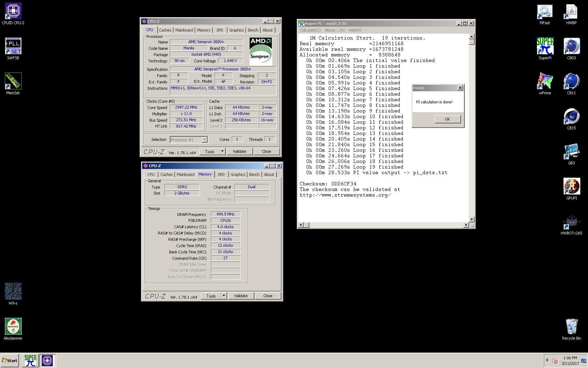
Task: Open the CB15 desktop shortcut
Action: [x=571, y=119]
